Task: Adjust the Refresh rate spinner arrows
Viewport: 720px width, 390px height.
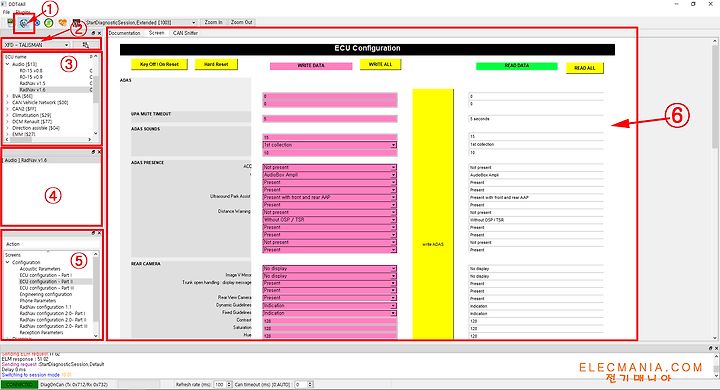Action: coord(229,384)
